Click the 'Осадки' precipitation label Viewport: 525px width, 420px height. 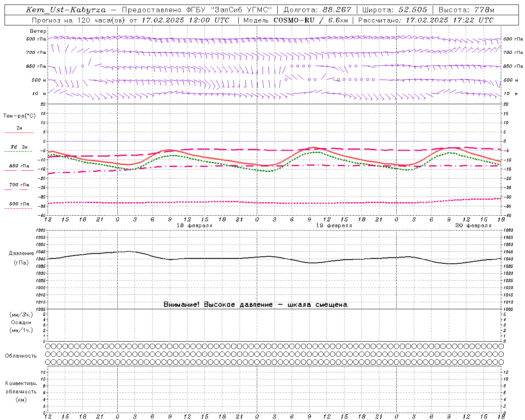21,322
